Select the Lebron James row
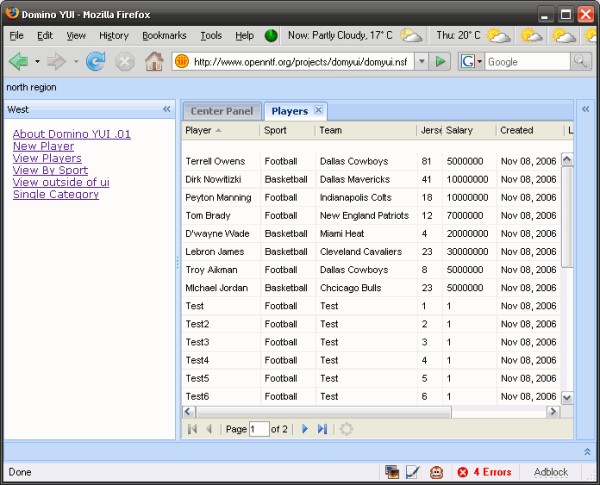The width and height of the screenshot is (600, 485). click(371, 251)
